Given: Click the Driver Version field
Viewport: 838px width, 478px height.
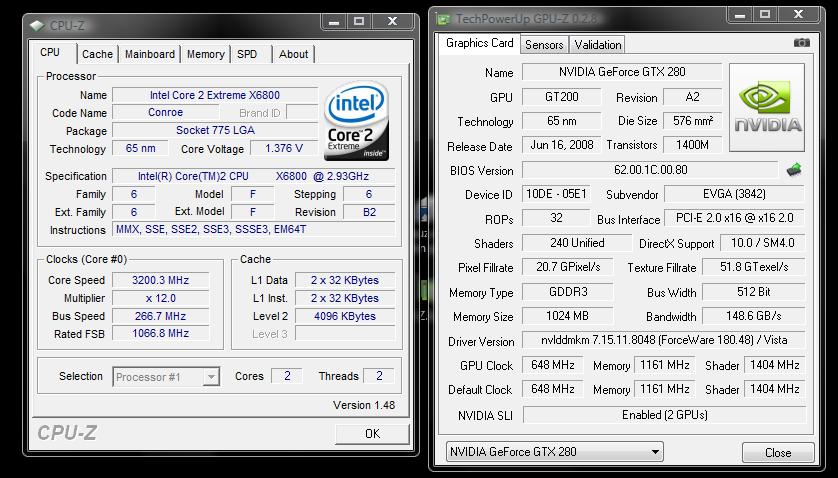Looking at the screenshot, I should (664, 340).
